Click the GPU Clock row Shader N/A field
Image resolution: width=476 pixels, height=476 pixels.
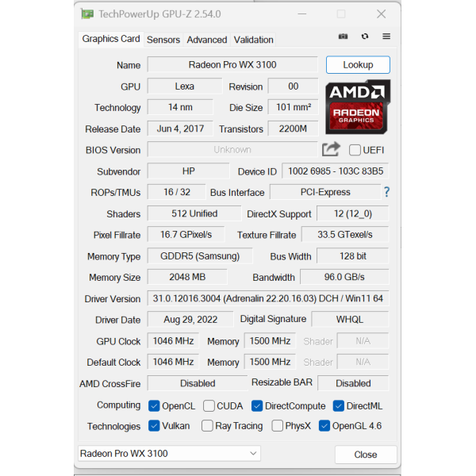(363, 341)
